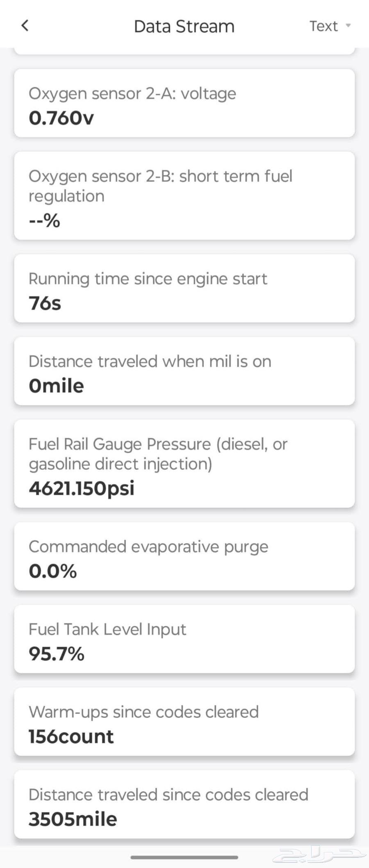The width and height of the screenshot is (369, 868).
Task: Tap the back arrow icon
Action: coord(25,26)
